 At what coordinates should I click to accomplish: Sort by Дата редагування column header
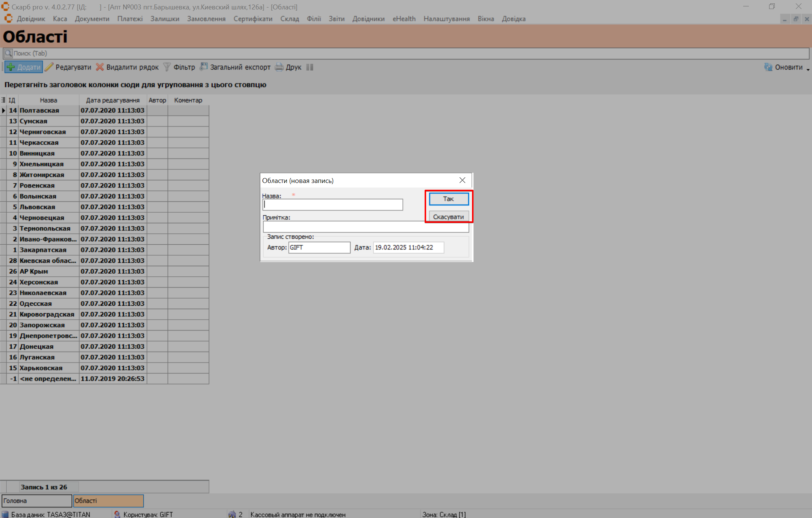[112, 100]
